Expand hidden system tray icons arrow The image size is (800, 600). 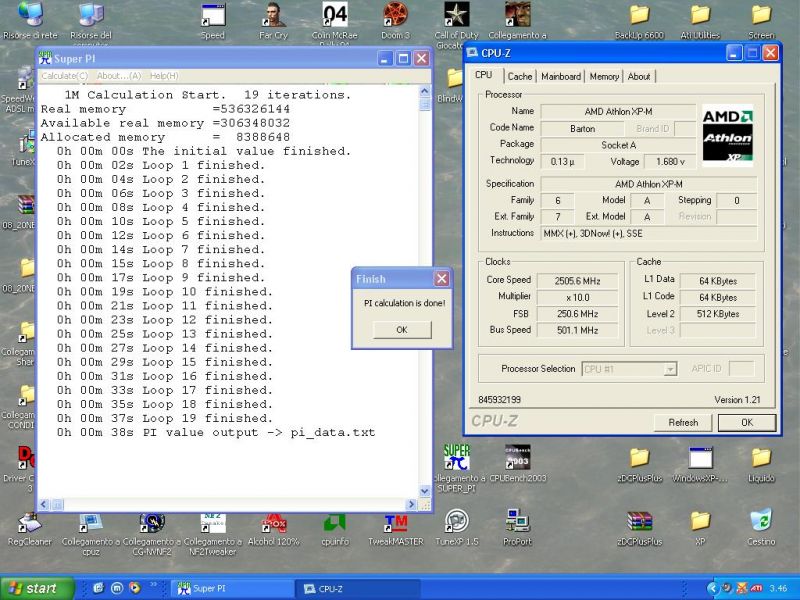(x=713, y=588)
